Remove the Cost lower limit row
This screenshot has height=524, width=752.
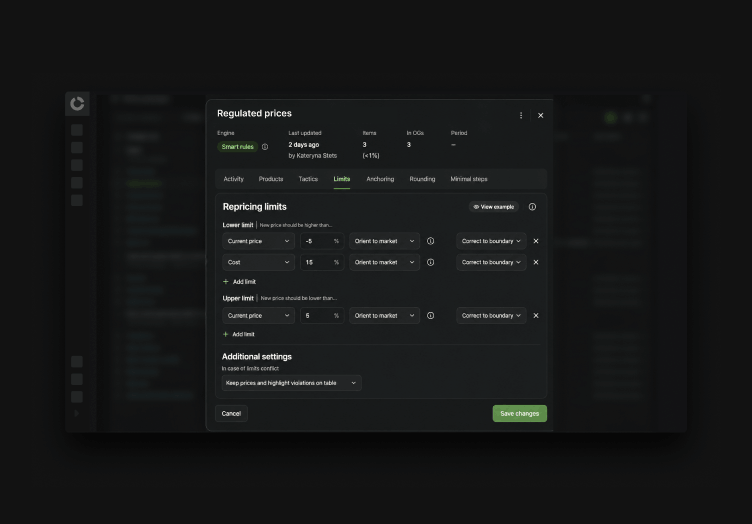point(536,262)
